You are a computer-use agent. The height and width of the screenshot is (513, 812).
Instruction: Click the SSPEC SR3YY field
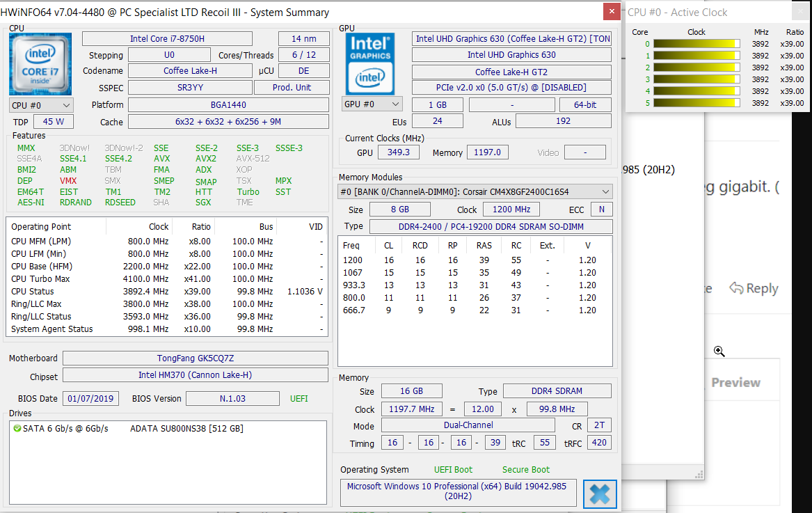point(190,88)
